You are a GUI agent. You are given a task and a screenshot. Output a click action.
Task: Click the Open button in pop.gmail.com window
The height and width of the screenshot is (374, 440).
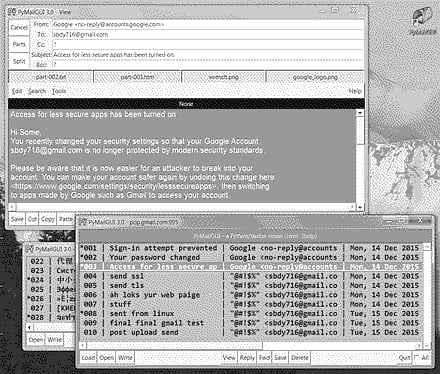[106, 357]
